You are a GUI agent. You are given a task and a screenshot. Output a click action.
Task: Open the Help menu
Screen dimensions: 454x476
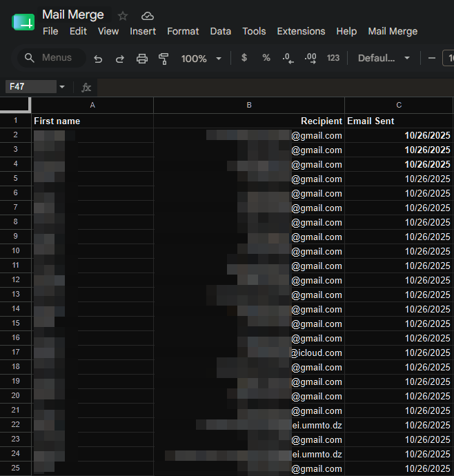pyautogui.click(x=346, y=31)
